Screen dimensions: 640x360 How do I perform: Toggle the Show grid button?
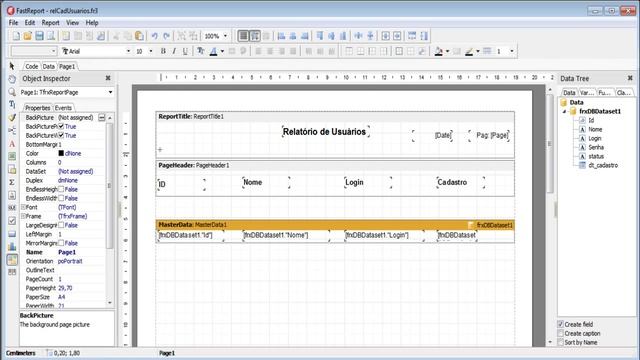pos(244,36)
